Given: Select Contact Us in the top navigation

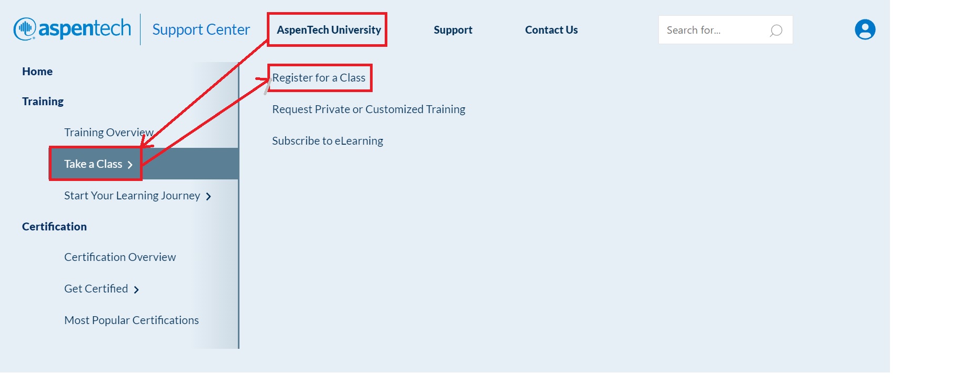Looking at the screenshot, I should (x=551, y=30).
